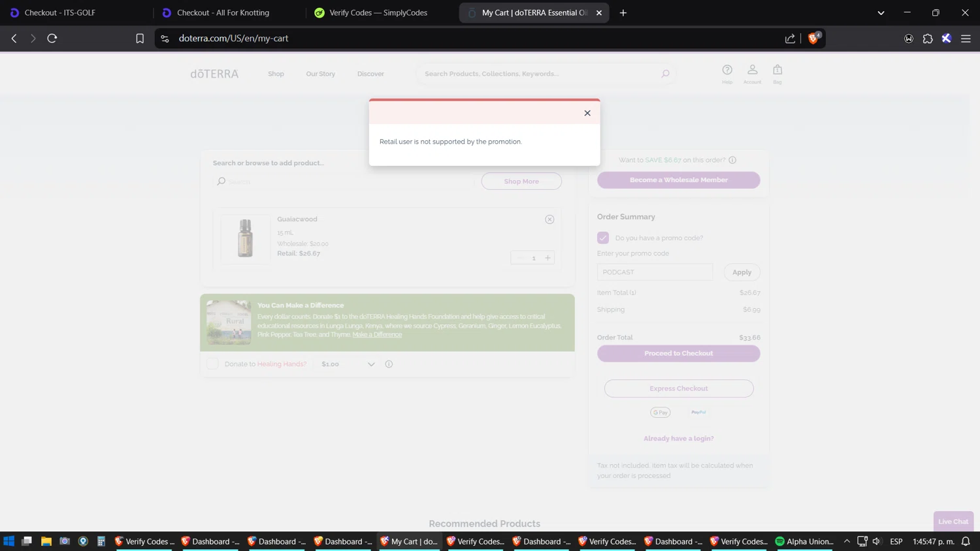Image resolution: width=980 pixels, height=551 pixels.
Task: Open Guaiacwood product name
Action: 297,219
